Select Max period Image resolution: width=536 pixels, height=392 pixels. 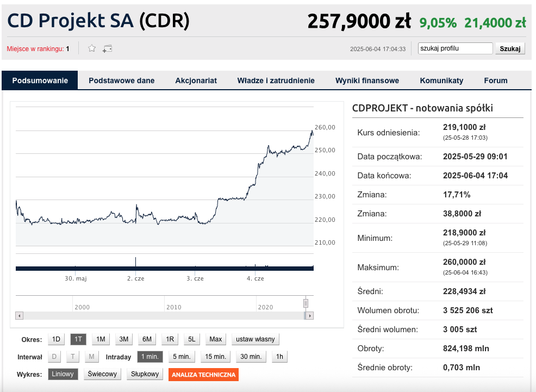[216, 339]
